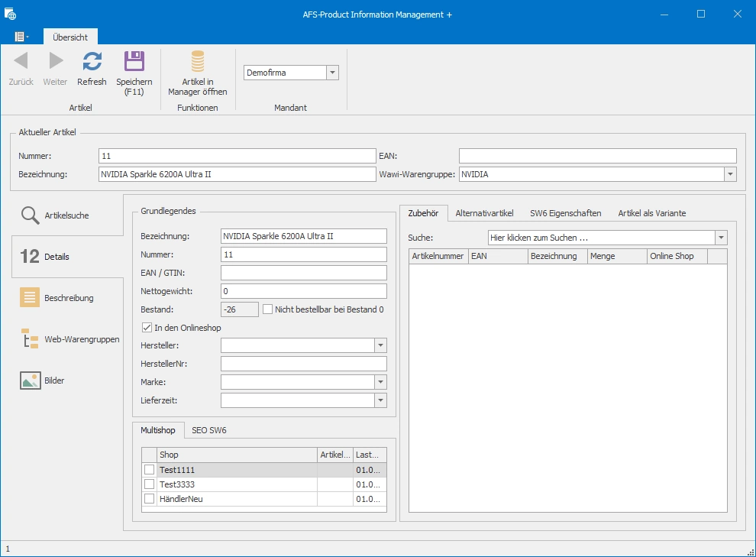Viewport: 756px width, 557px height.
Task: Open Artikelsuche in the sidebar
Action: [67, 215]
